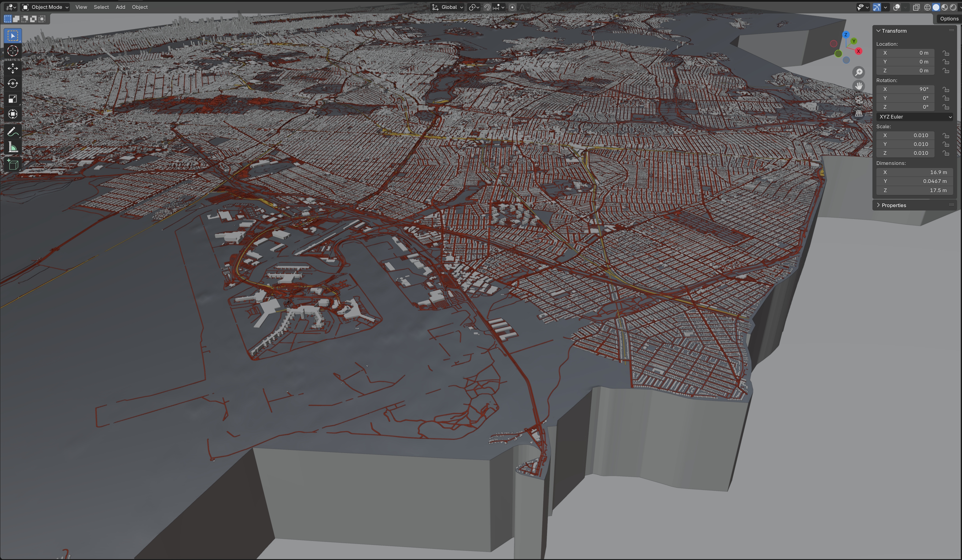Toggle the X-ray view button

(916, 7)
